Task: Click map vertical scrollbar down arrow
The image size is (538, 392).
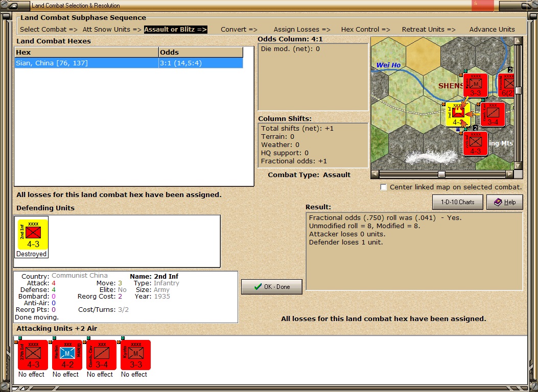Action: click(518, 165)
